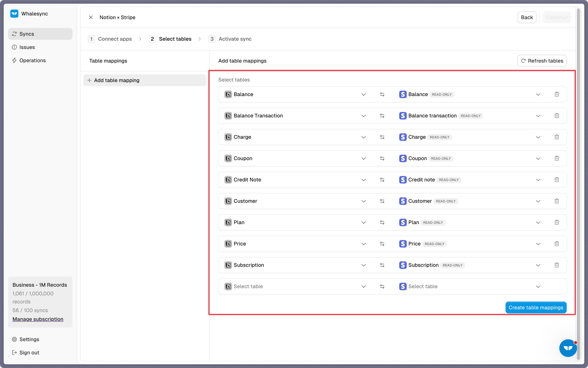
Task: Click the Continue button
Action: (x=557, y=17)
